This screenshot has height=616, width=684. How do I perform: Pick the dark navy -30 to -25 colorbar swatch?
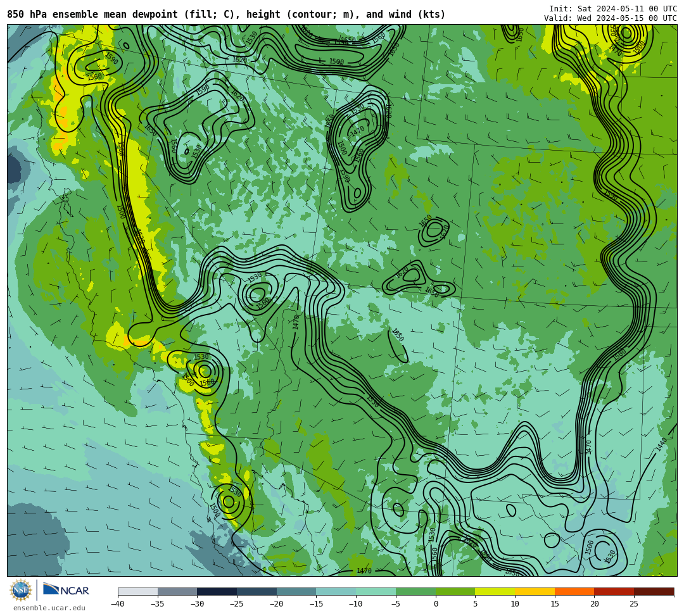click(217, 591)
